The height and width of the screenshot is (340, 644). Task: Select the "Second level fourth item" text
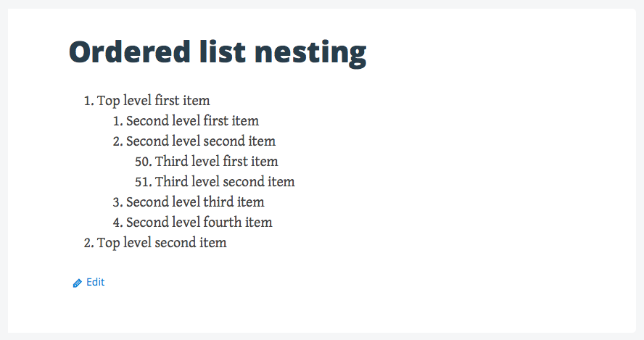point(199,223)
